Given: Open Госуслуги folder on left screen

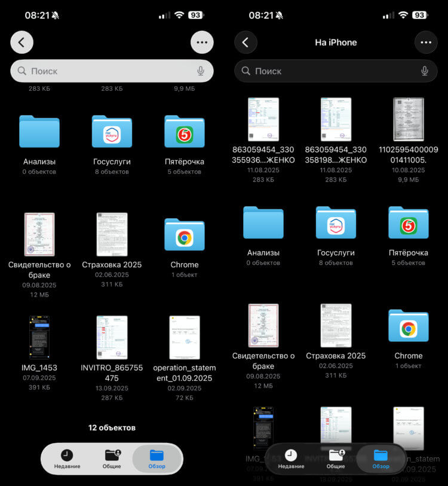Looking at the screenshot, I should (x=112, y=132).
